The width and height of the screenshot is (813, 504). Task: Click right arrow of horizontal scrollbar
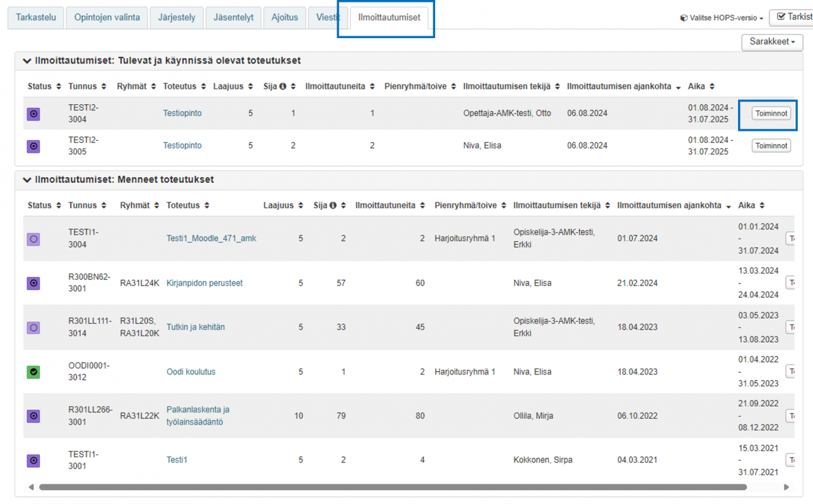pyautogui.click(x=786, y=487)
